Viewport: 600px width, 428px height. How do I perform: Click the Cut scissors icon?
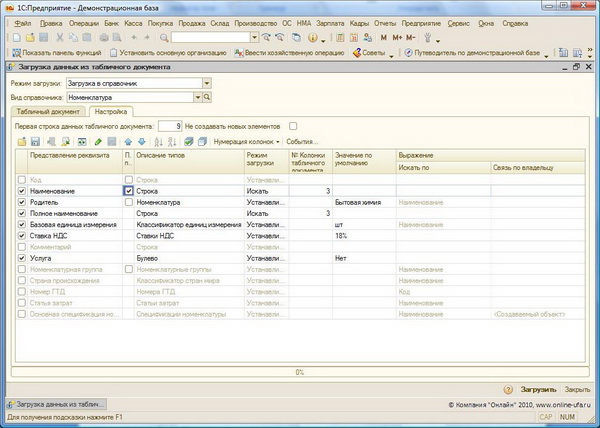pyautogui.click(x=60, y=37)
